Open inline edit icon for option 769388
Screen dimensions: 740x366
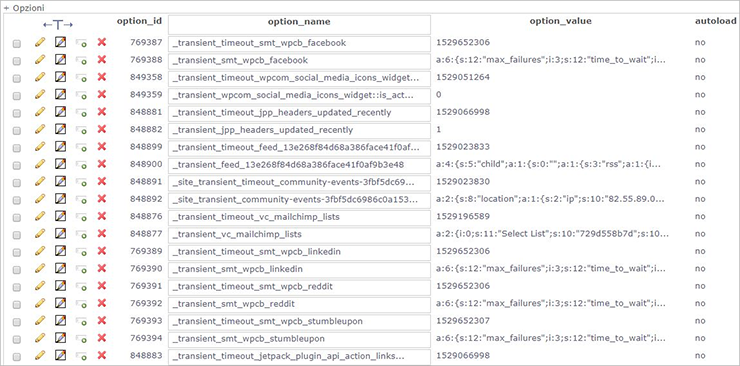(60, 59)
